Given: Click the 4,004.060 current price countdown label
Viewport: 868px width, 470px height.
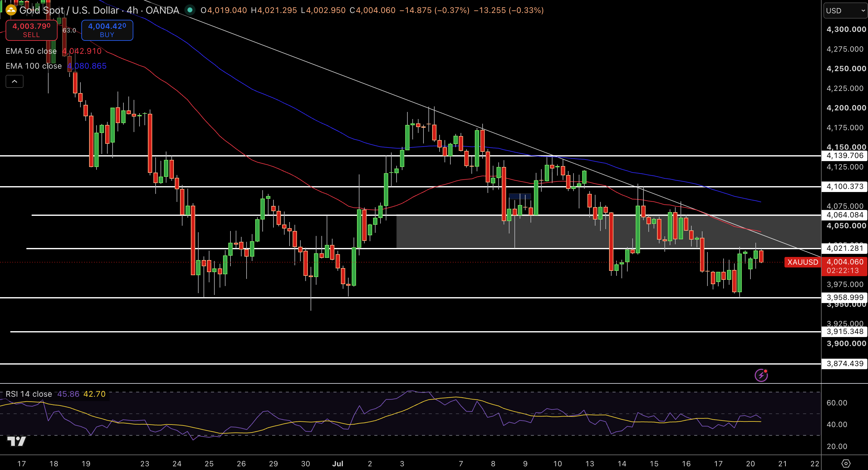Looking at the screenshot, I should tap(845, 266).
